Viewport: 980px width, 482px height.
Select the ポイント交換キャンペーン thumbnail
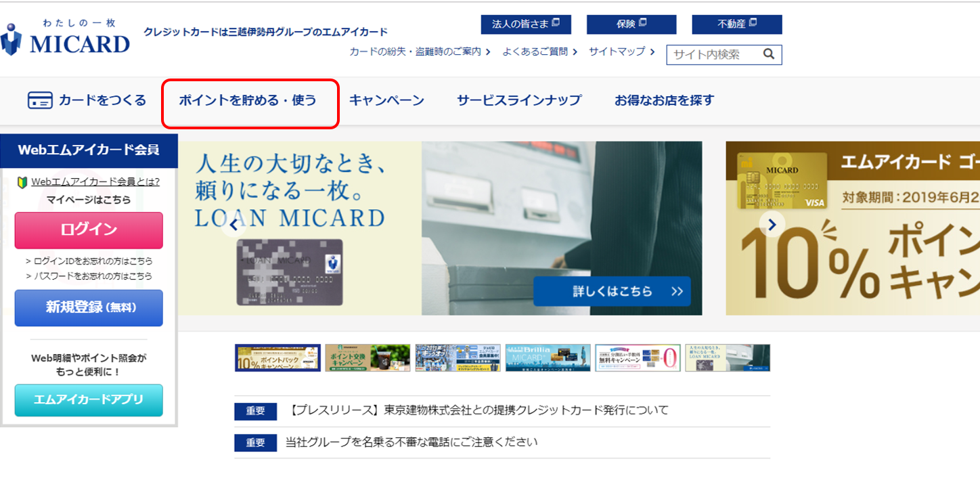point(367,358)
